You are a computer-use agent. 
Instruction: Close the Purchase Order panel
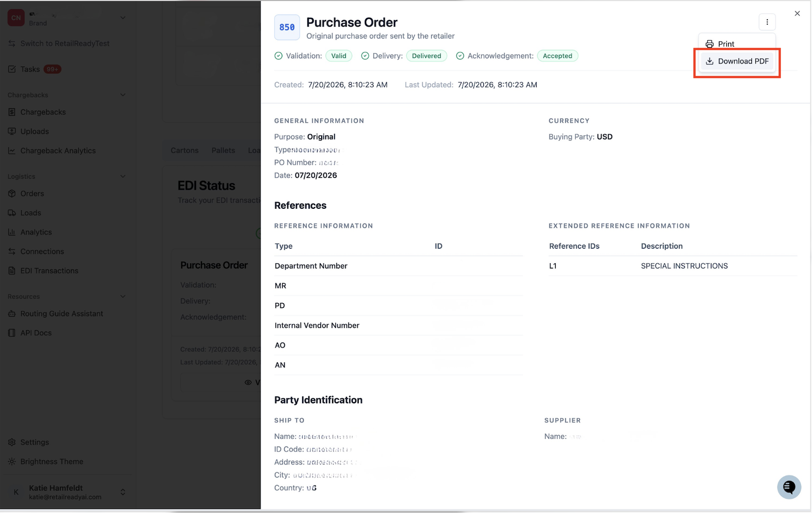coord(797,14)
